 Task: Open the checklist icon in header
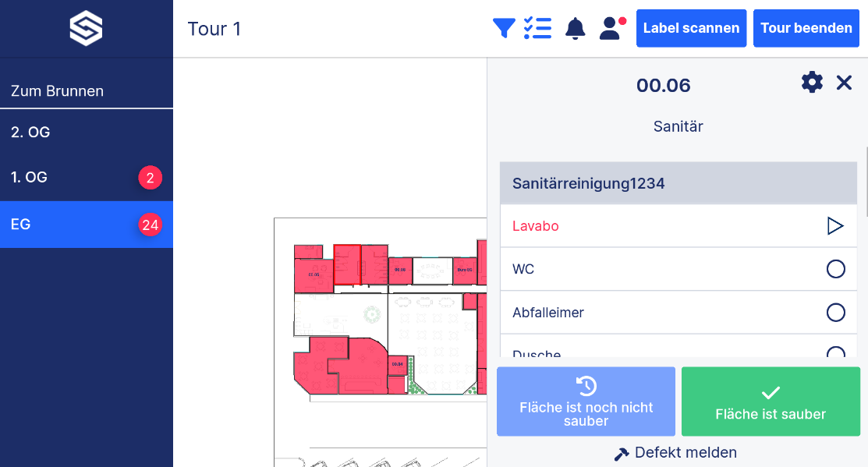pos(537,27)
